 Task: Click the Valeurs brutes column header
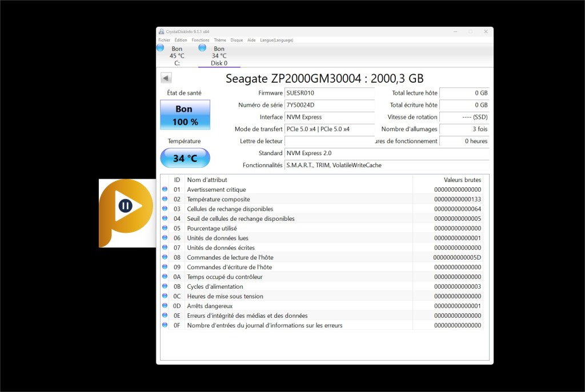(x=448, y=180)
